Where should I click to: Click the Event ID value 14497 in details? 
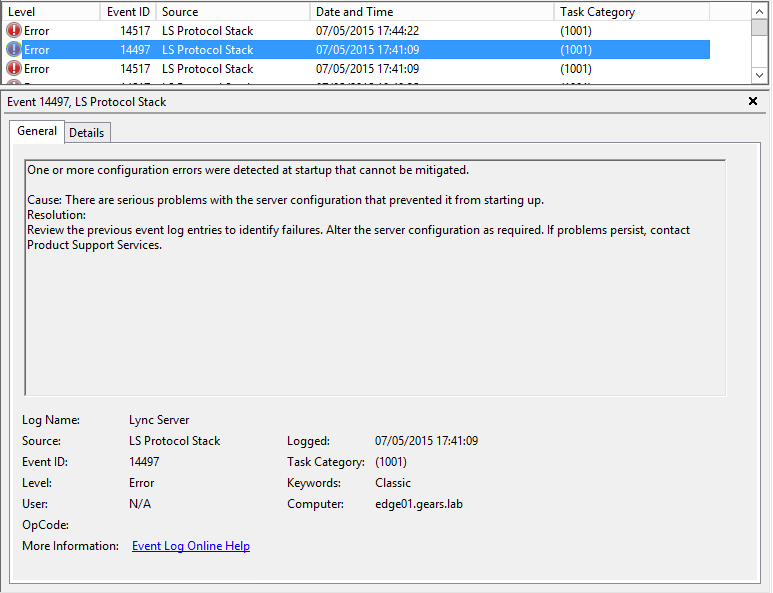click(144, 462)
